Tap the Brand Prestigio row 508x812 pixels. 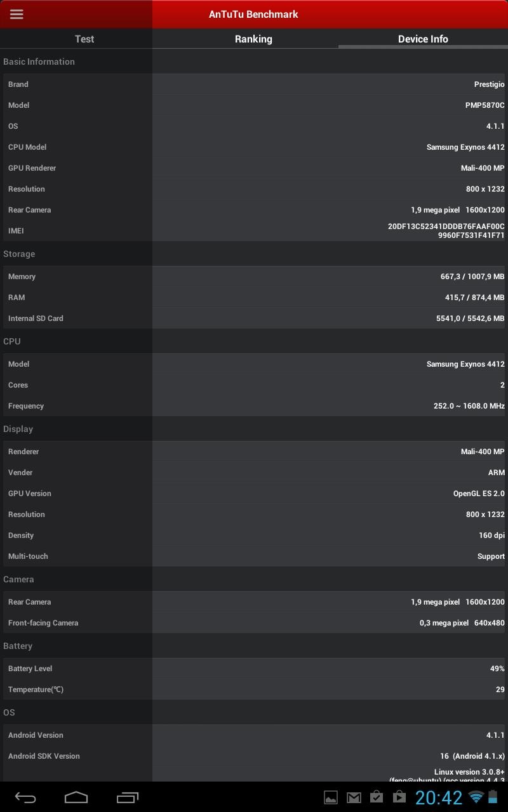coord(254,84)
